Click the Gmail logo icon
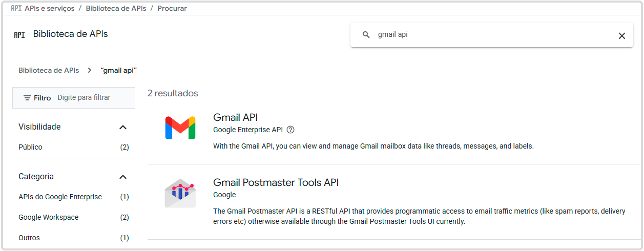Viewport: 644px width, 251px height. click(x=180, y=128)
